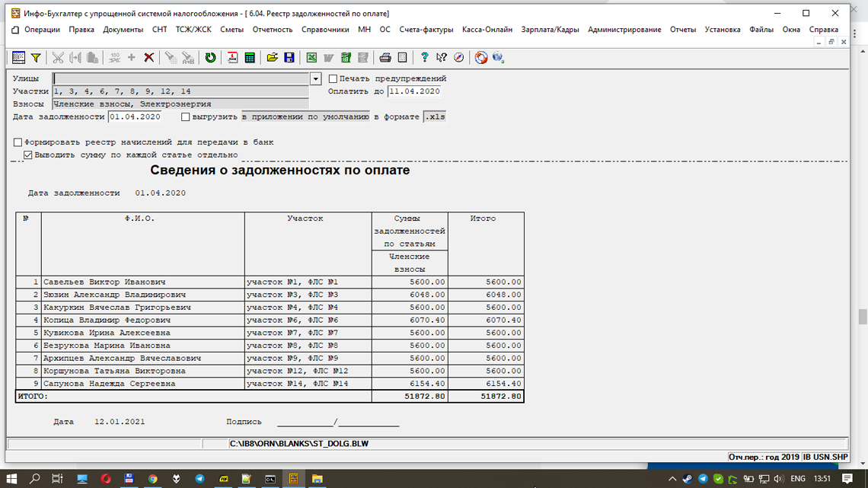Click the Windows Start button
This screenshot has width=868, height=488.
11,479
